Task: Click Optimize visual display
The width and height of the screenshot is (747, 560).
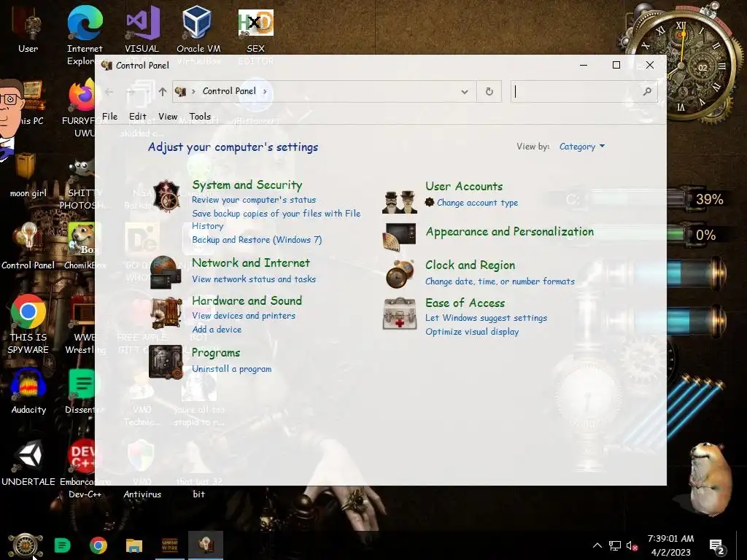Action: click(x=472, y=332)
